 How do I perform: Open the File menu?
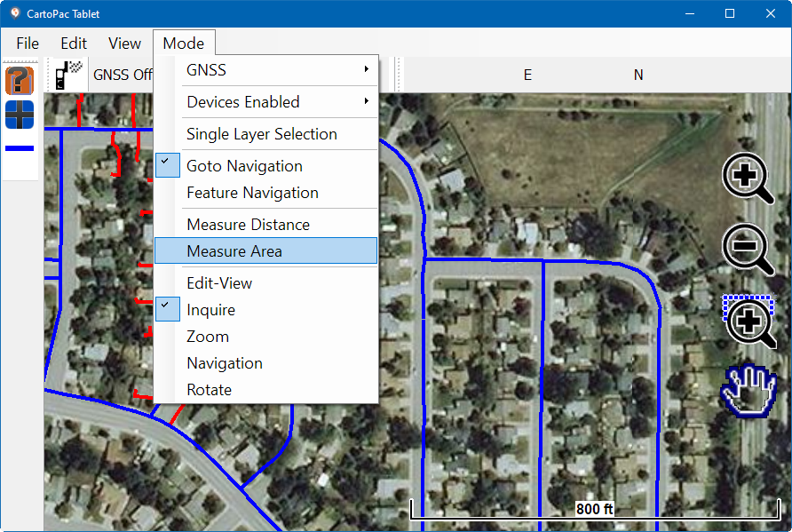coord(28,43)
